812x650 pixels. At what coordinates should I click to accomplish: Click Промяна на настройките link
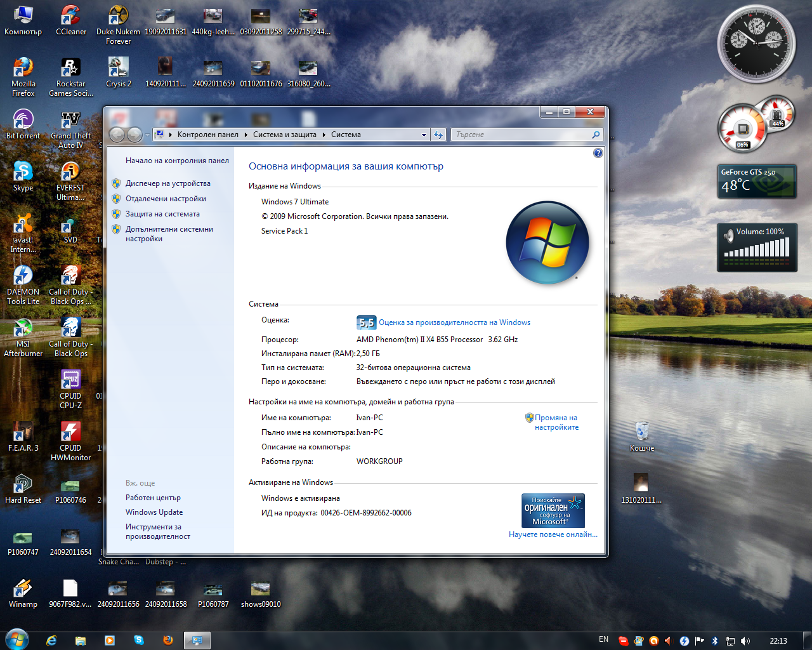(x=556, y=422)
